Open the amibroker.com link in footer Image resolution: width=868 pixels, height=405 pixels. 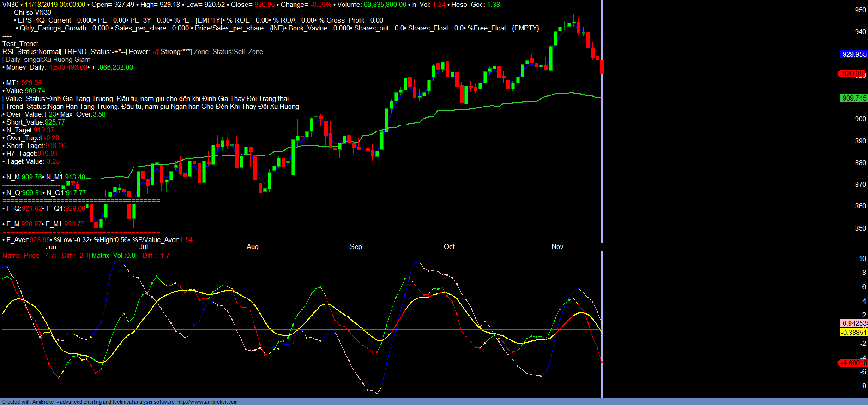(x=207, y=402)
